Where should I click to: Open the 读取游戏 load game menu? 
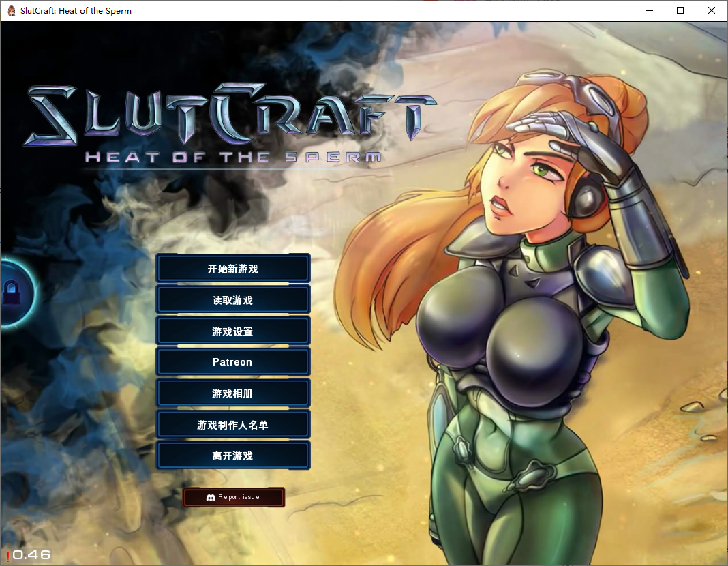click(x=233, y=300)
